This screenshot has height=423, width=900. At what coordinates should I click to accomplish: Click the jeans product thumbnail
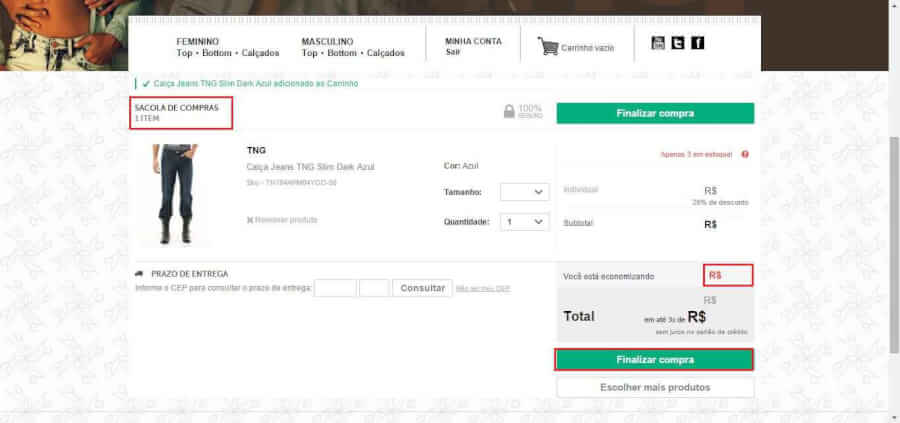175,194
